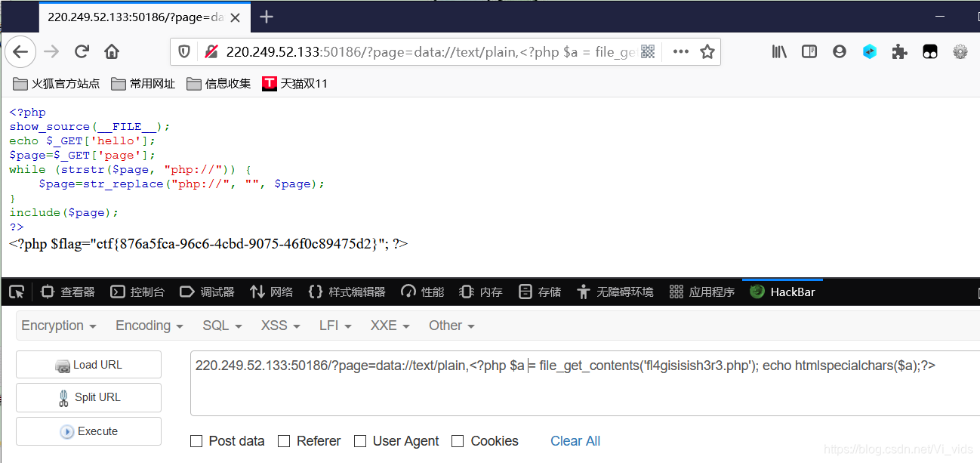Focus the HackBar URL text area
The width and height of the screenshot is (980, 463).
click(585, 383)
